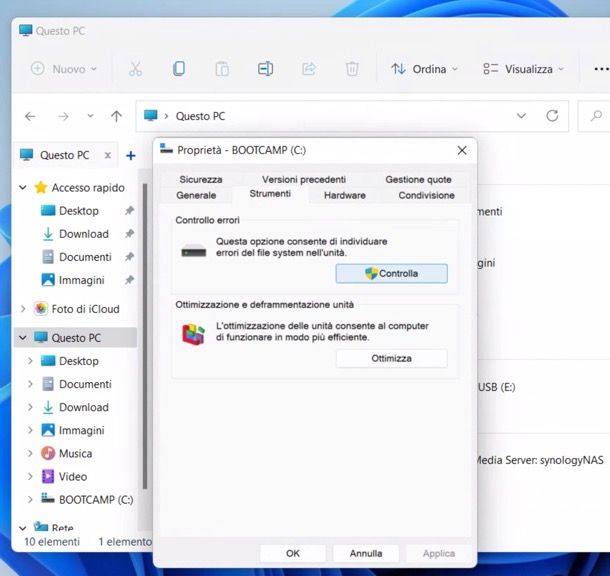Expand the Musica tree node
The width and height of the screenshot is (610, 576).
[x=30, y=453]
